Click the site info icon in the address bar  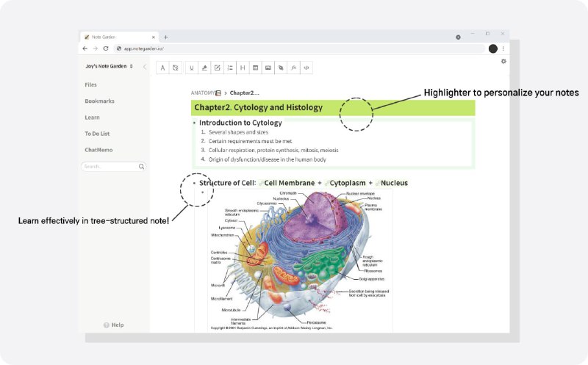pos(119,48)
